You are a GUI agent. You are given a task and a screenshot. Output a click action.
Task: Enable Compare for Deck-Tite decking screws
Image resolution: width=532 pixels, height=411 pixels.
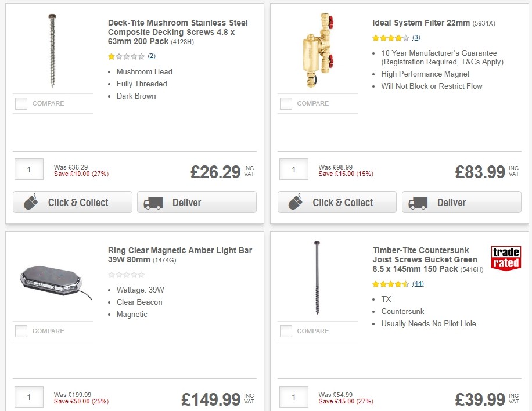coord(21,103)
